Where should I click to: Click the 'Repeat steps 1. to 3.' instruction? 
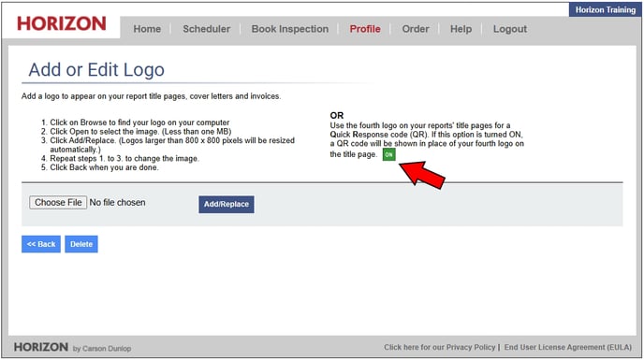pos(124,158)
